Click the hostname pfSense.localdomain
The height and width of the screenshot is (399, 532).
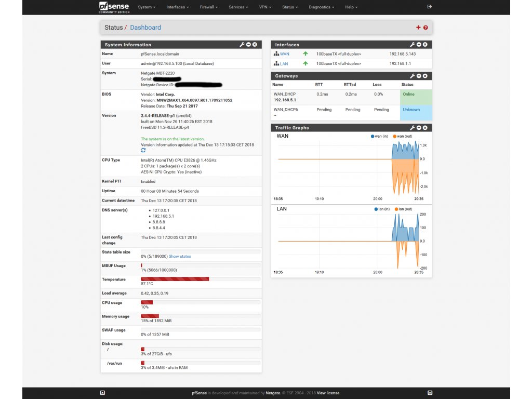(160, 54)
